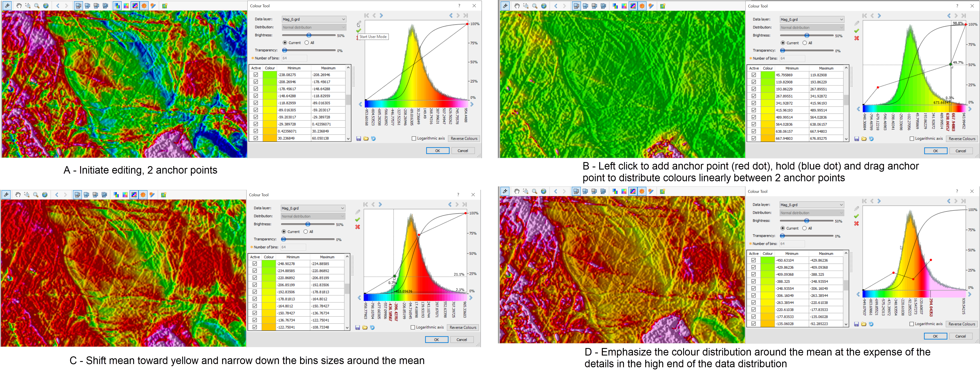This screenshot has width=980, height=379.
Task: Click Reverse Colours button in panel B
Action: pos(962,139)
